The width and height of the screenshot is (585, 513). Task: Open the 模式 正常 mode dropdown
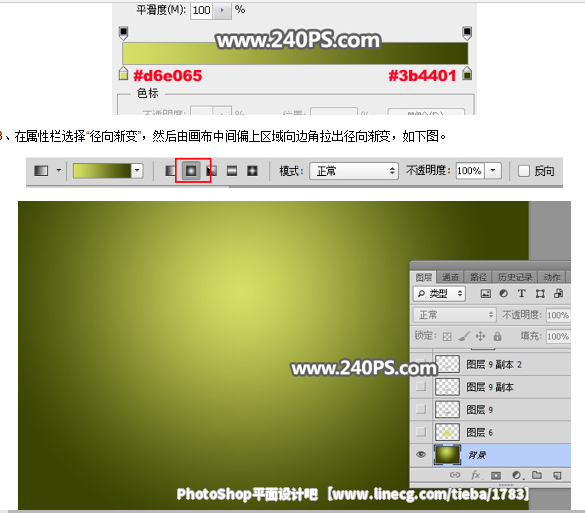point(353,171)
